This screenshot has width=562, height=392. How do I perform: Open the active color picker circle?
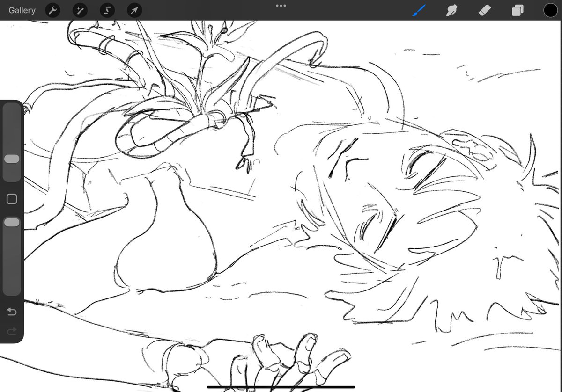coord(550,10)
